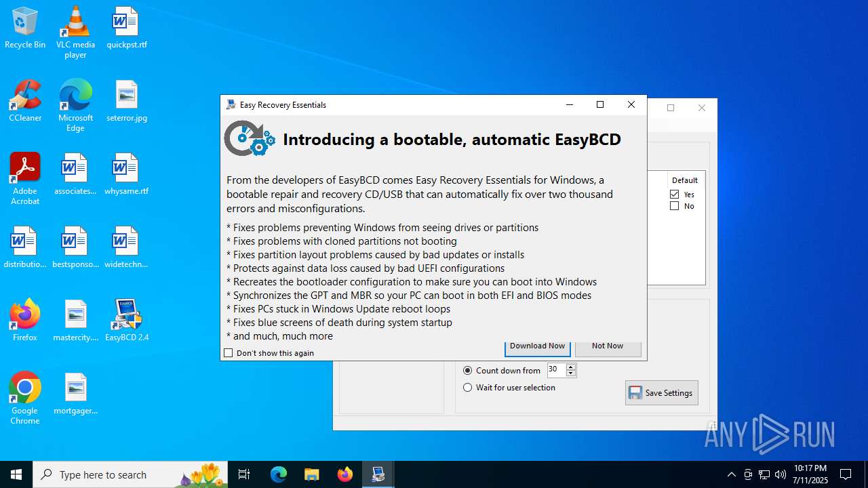This screenshot has width=868, height=488.
Task: Click the countdown seconds input field
Action: coord(556,370)
